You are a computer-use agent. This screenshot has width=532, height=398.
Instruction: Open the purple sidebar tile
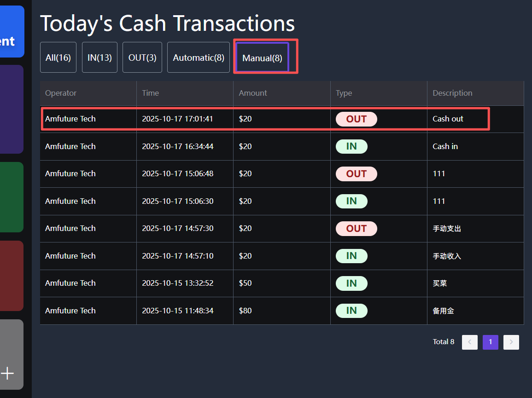click(x=12, y=109)
